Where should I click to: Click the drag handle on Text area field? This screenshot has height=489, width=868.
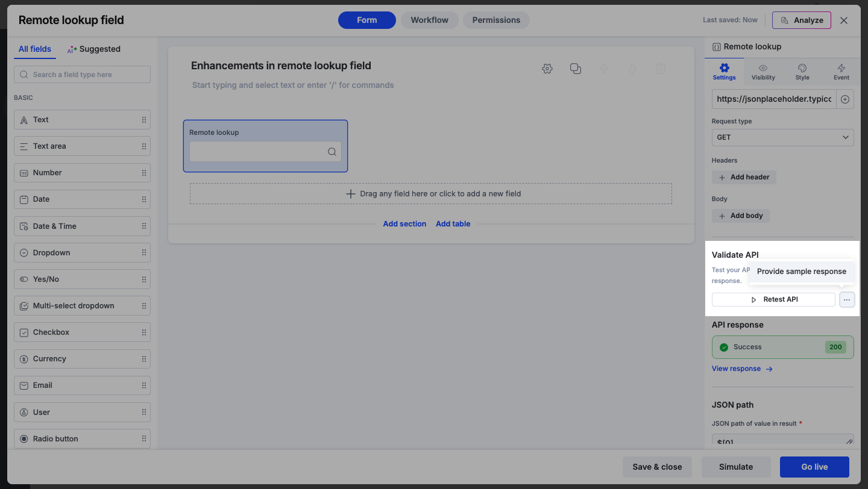coord(144,146)
